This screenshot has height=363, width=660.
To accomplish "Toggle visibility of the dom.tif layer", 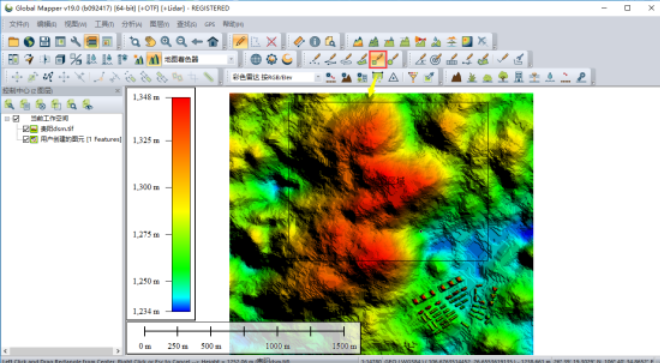I will pyautogui.click(x=26, y=129).
